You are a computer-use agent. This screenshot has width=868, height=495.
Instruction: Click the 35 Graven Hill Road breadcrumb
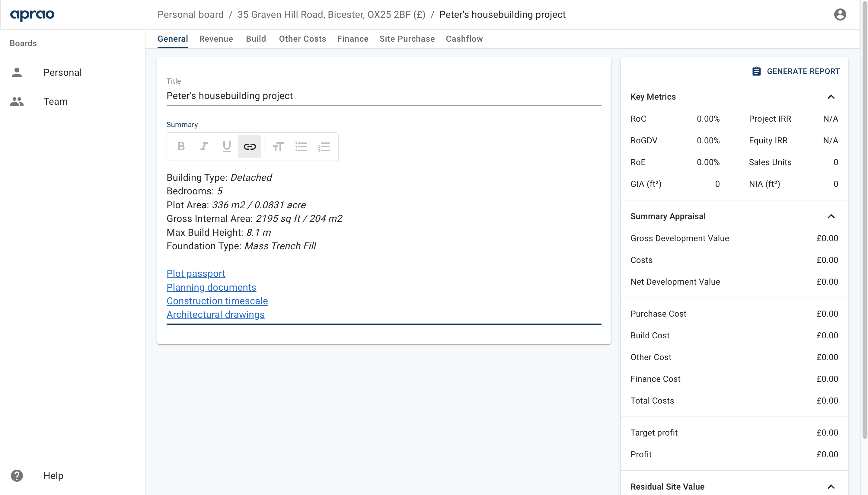(331, 14)
